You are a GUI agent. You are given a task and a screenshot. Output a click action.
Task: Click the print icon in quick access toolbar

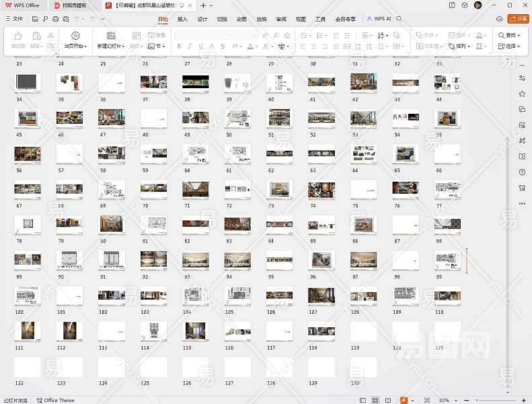(x=55, y=19)
